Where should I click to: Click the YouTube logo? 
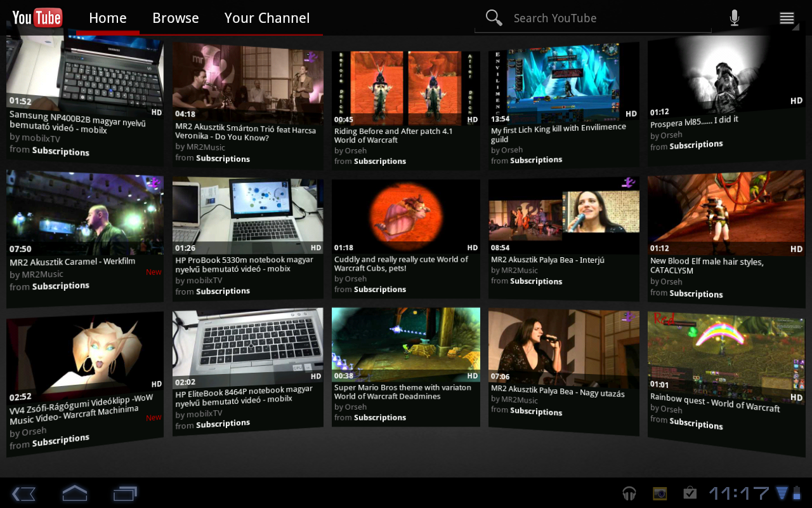pyautogui.click(x=37, y=18)
